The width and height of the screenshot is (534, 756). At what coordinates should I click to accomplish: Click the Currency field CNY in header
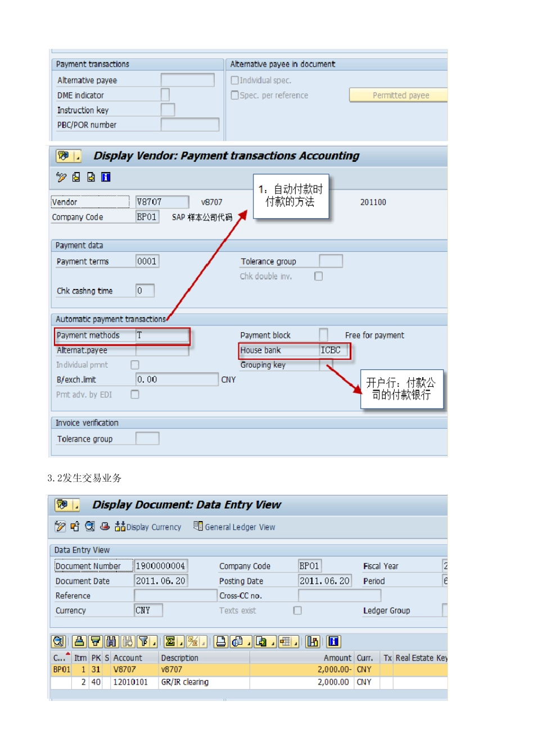[x=148, y=610]
